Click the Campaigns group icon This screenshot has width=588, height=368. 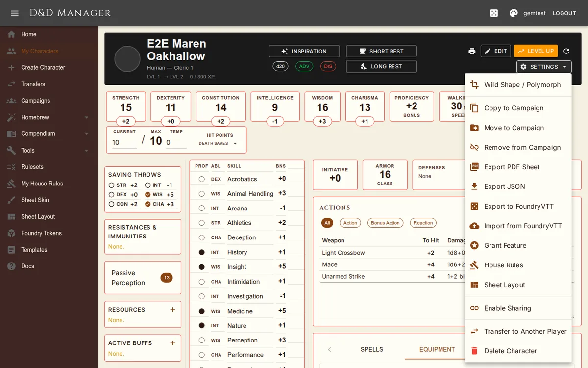pos(11,101)
